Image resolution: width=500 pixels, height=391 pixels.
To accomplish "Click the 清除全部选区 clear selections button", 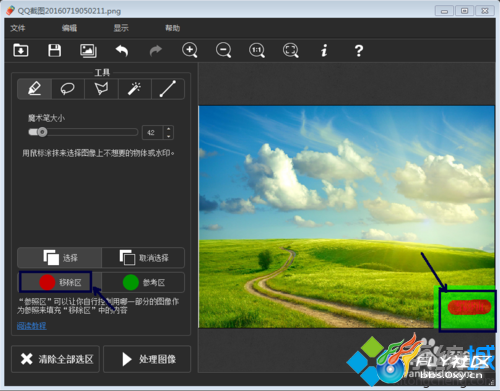I will pyautogui.click(x=55, y=359).
